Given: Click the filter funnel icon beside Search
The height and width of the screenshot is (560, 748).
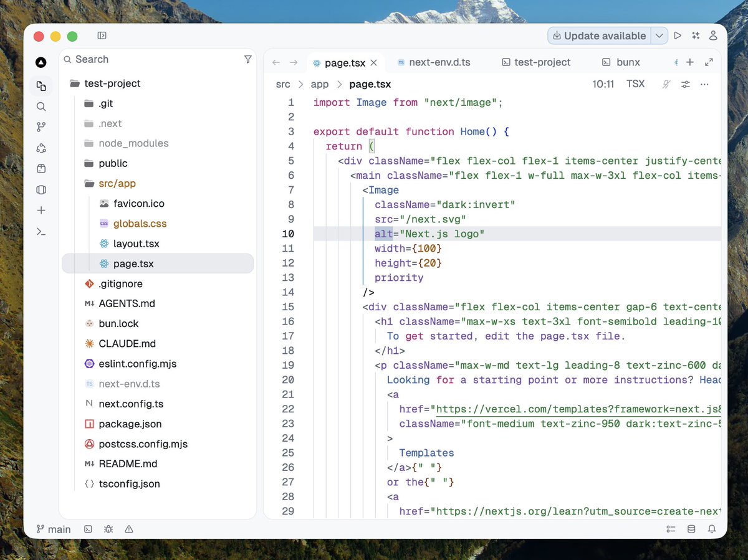Looking at the screenshot, I should coord(248,59).
